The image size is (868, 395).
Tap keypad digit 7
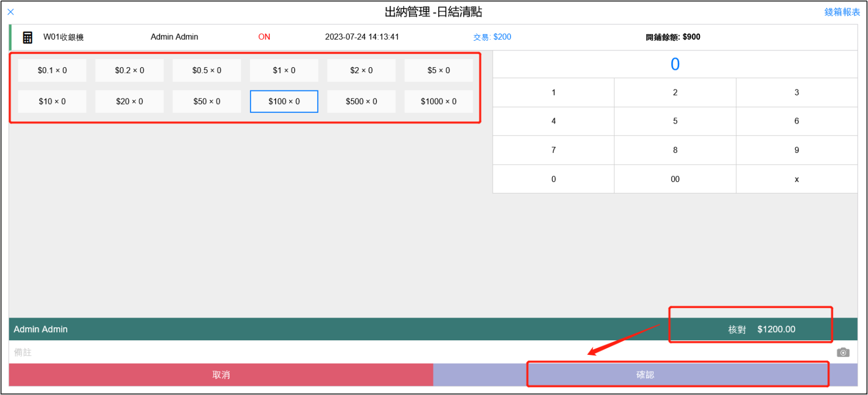553,150
